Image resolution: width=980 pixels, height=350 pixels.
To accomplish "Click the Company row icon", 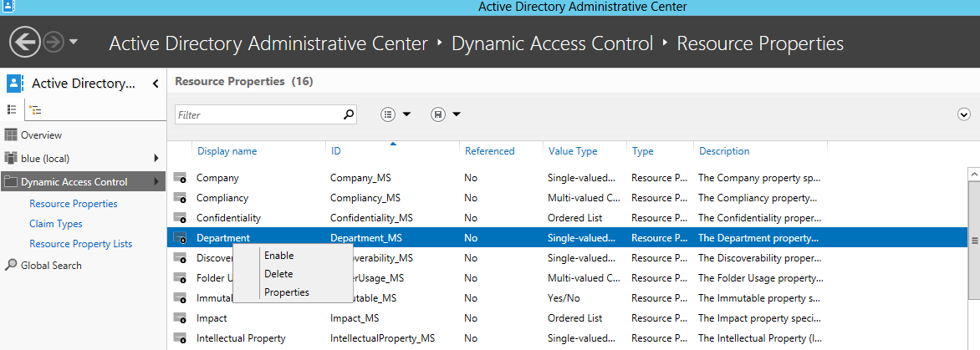I will point(180,178).
